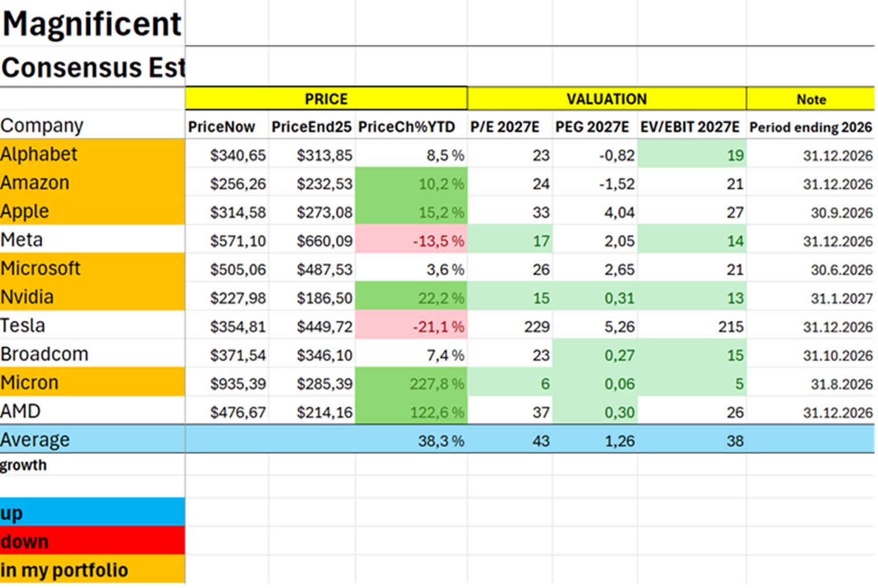Select the yellow PRICE group header
This screenshot has width=878, height=588.
coord(326,99)
